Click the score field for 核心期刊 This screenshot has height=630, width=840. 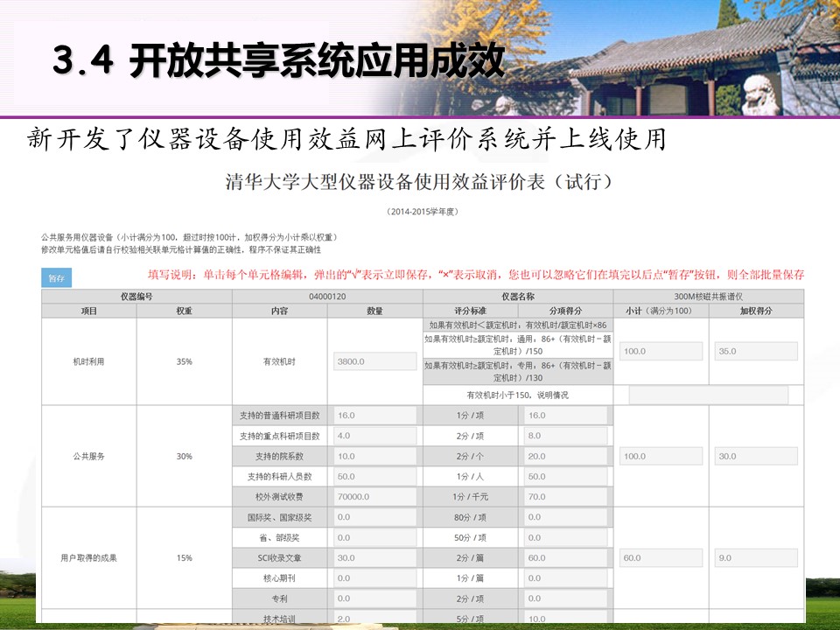566,578
